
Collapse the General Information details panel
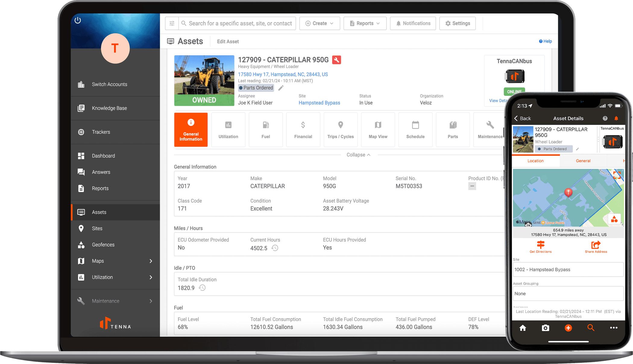tap(358, 154)
